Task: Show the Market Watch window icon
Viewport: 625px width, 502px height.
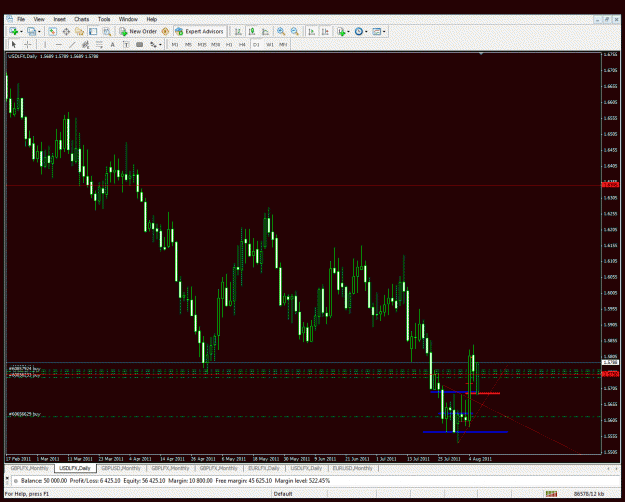Action: 53,31
